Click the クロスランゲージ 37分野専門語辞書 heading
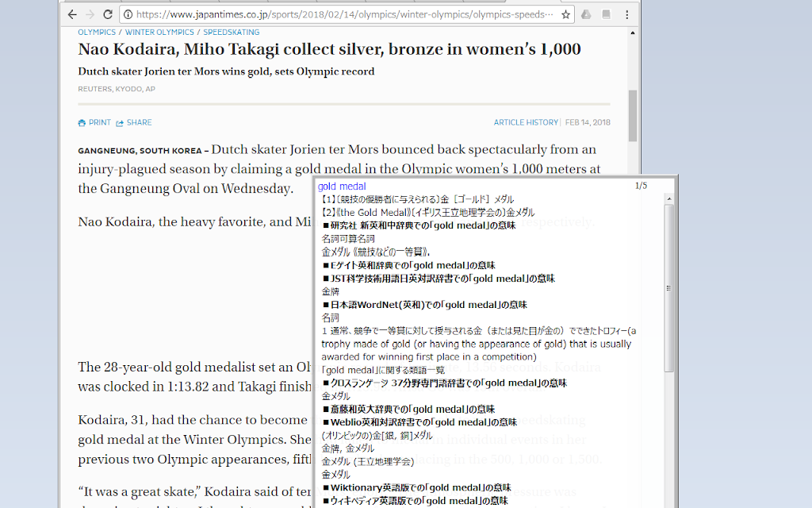Viewport: 812px width, 508px height. coord(444,383)
